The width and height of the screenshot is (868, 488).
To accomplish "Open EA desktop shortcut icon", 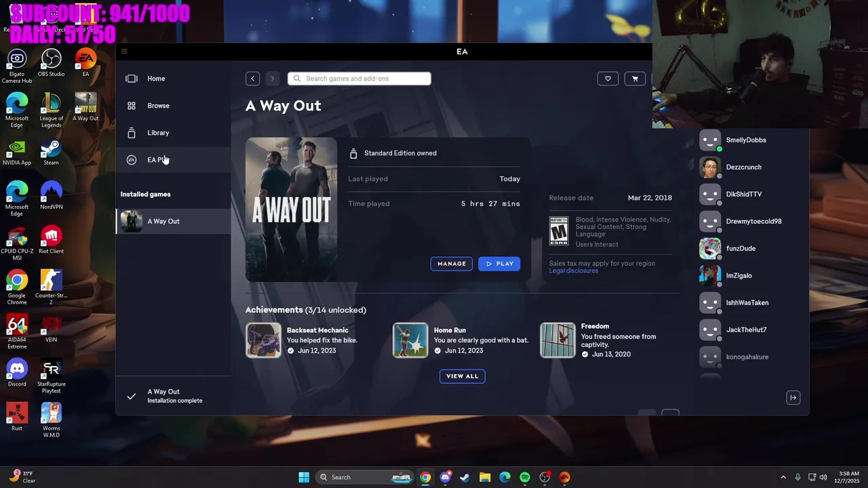I will [85, 63].
